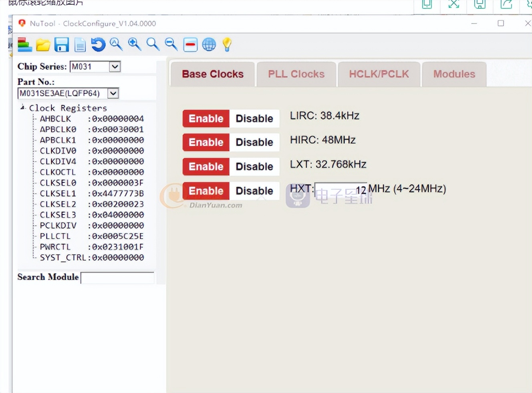Viewport: 532px width, 393px height.
Task: Select the AHBCLK register row
Action: pos(92,119)
